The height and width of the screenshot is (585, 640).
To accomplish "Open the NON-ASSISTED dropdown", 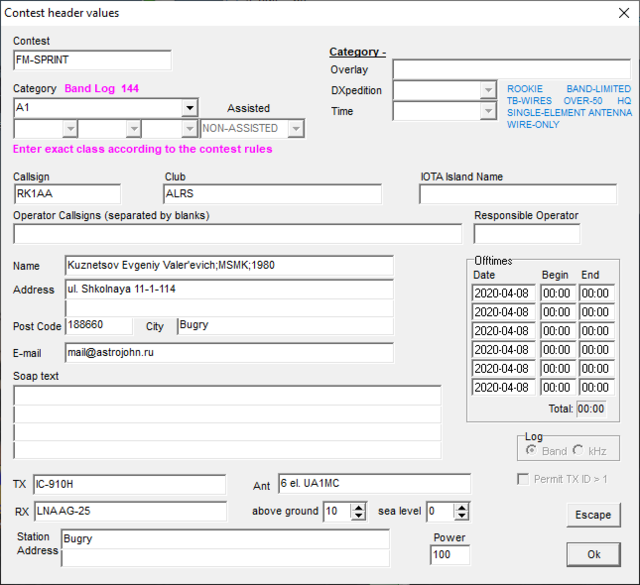I will (296, 128).
